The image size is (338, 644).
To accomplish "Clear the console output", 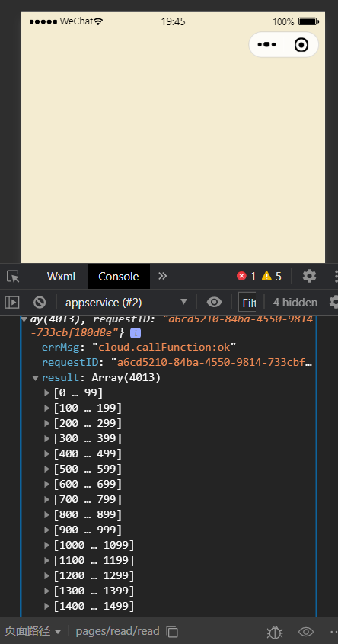I will pyautogui.click(x=40, y=303).
